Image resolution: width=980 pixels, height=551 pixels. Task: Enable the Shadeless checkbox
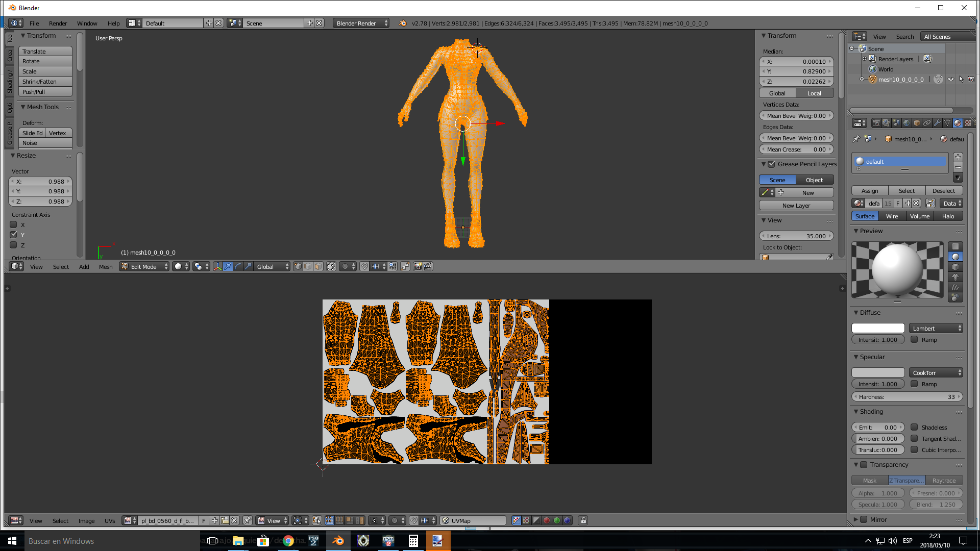coord(914,428)
